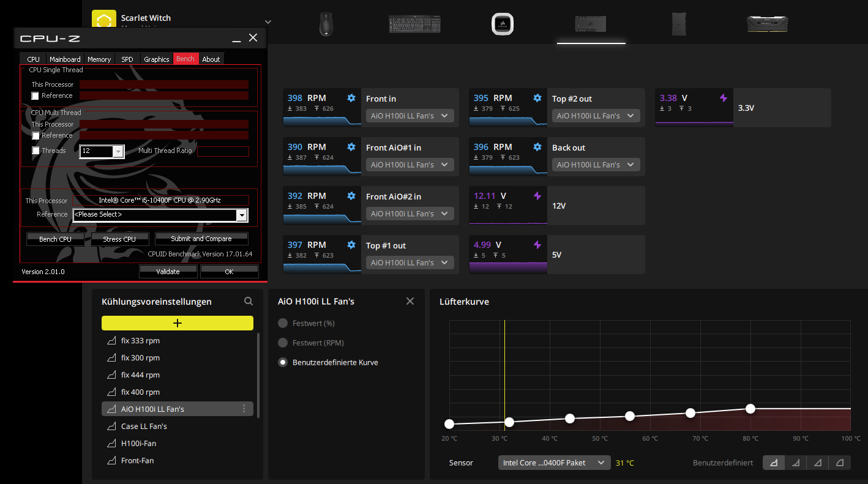Select the rounded convex curve shape icon

[840, 463]
